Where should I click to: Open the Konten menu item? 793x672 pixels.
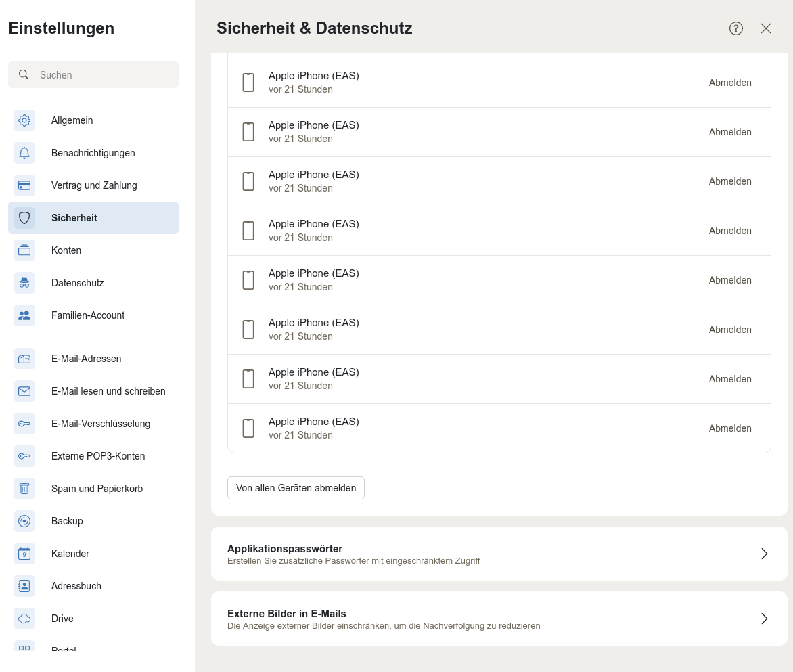click(66, 250)
